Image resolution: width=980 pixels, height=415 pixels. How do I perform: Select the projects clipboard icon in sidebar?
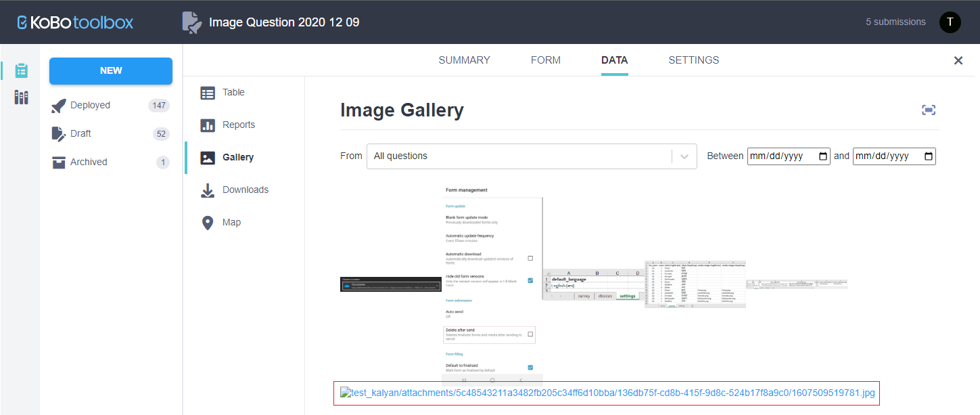pos(20,70)
